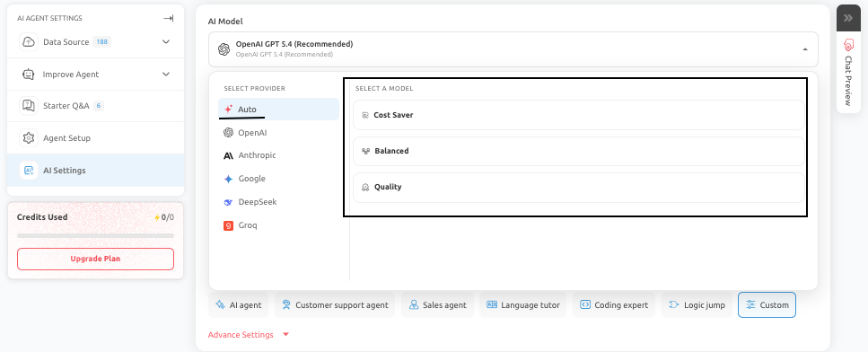Select the Groq provider
Screen dimensions: 868x352
(x=278, y=225)
